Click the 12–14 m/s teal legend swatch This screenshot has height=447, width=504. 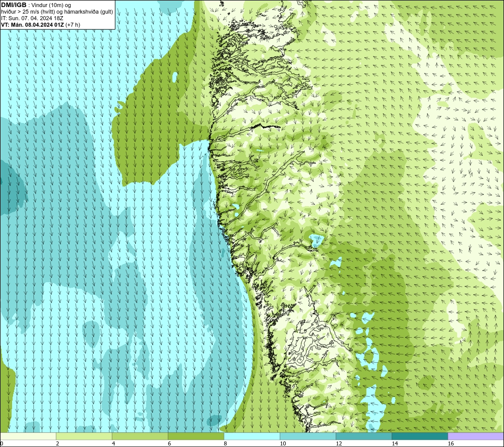tap(364, 436)
